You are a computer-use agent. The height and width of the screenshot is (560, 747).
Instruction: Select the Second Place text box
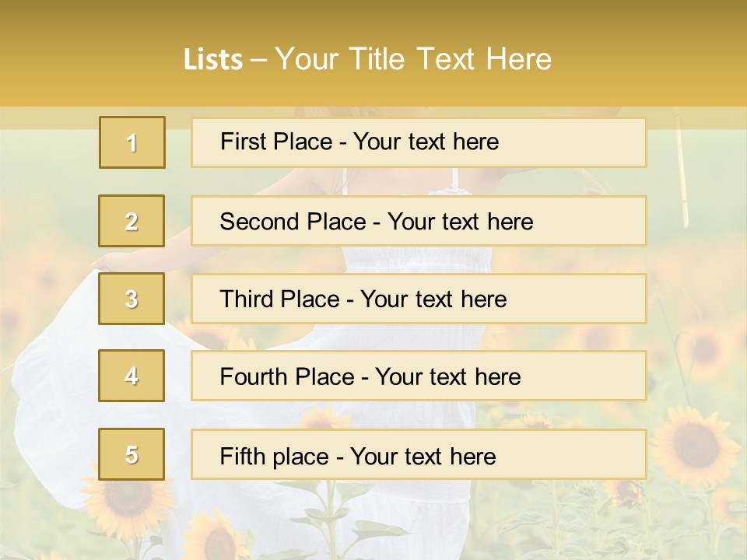pyautogui.click(x=419, y=221)
